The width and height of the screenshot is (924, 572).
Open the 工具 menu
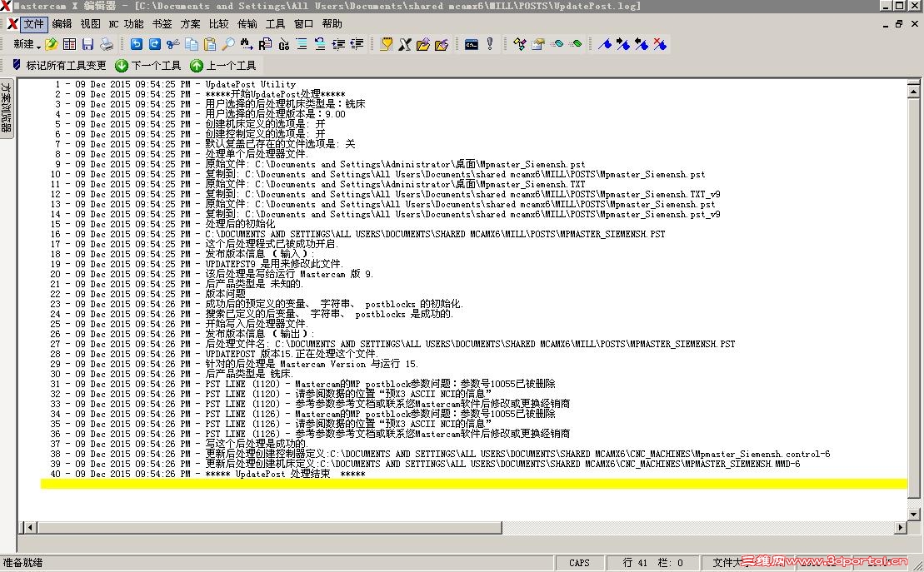tap(275, 24)
